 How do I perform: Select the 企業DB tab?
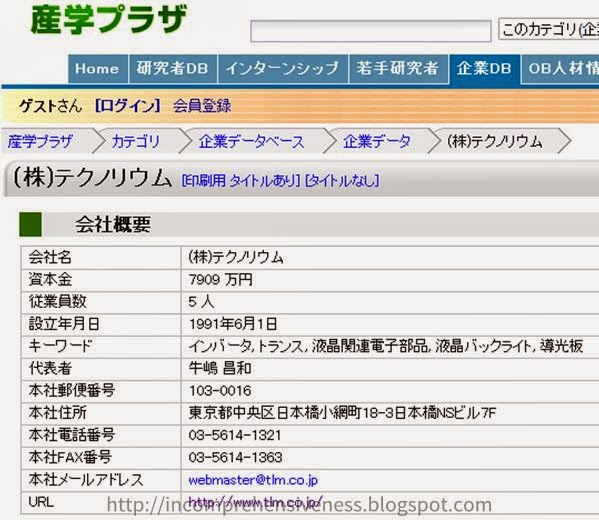tap(484, 69)
